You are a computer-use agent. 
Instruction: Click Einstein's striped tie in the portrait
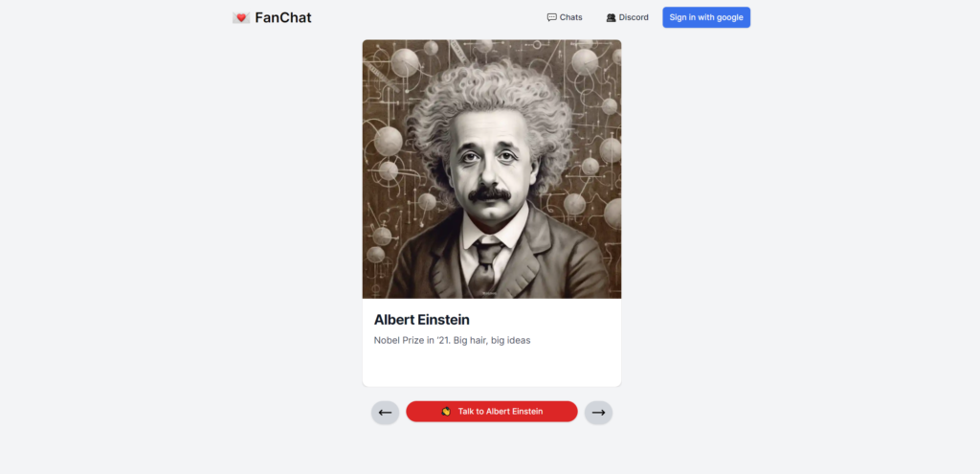click(x=486, y=267)
